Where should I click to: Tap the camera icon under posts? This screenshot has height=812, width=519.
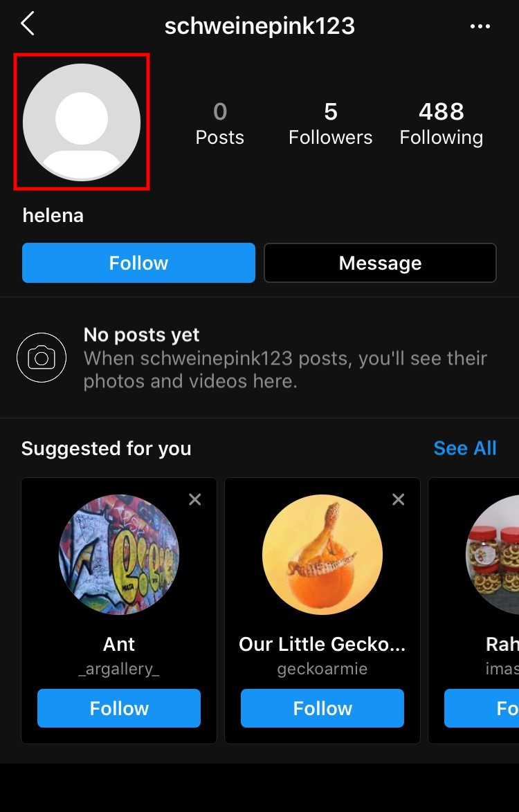[x=42, y=358]
